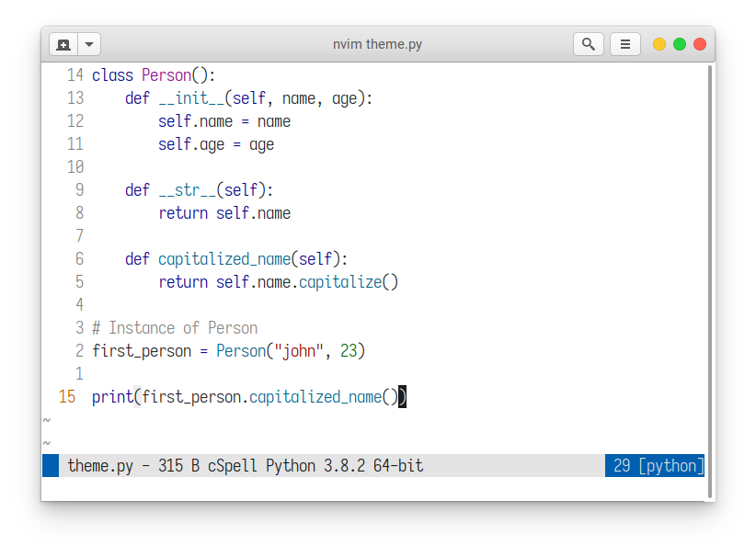The image size is (756, 557).
Task: Click '315 B' file size in status line
Action: [178, 466]
